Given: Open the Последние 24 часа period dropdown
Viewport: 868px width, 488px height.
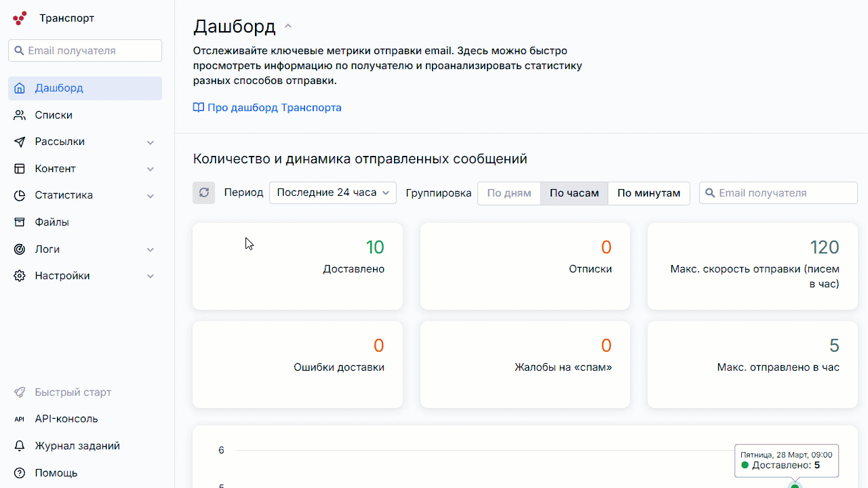Looking at the screenshot, I should click(x=333, y=192).
